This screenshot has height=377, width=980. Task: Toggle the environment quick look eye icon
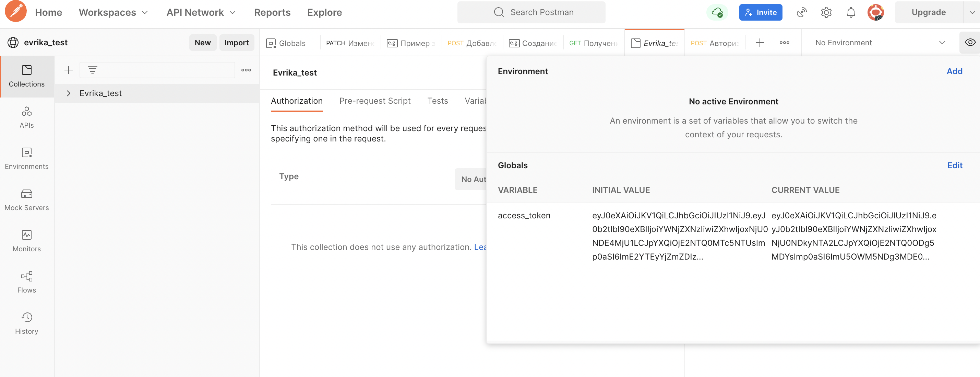[x=970, y=42]
